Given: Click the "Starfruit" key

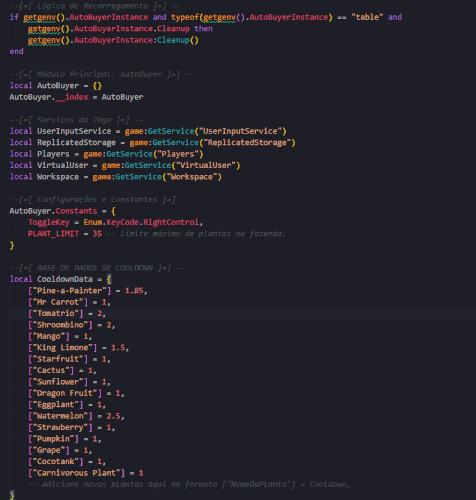Looking at the screenshot, I should (x=58, y=359).
